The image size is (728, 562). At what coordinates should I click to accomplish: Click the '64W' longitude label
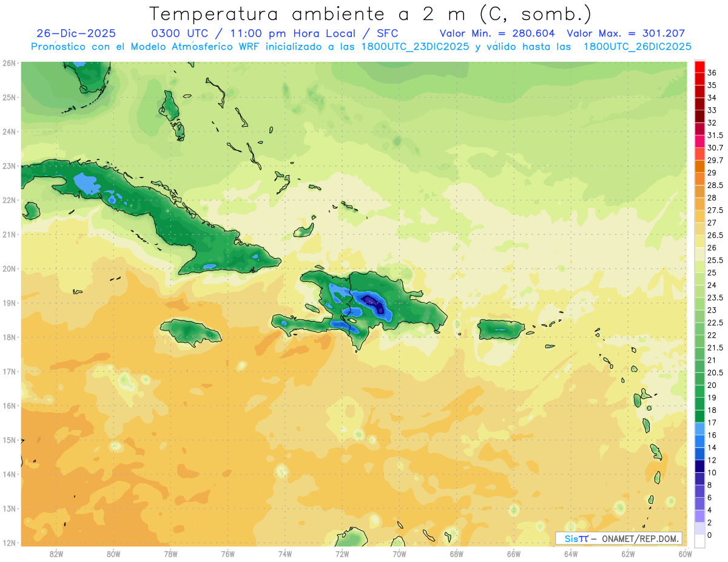pyautogui.click(x=571, y=554)
